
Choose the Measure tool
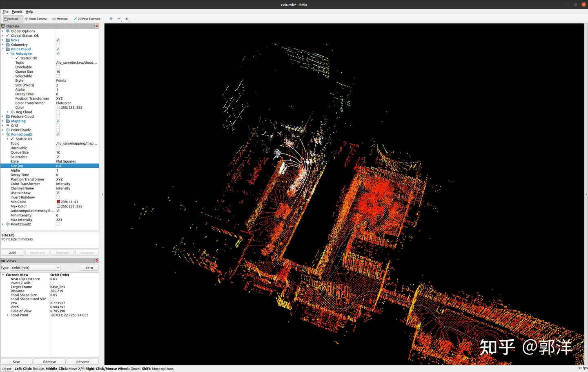60,19
